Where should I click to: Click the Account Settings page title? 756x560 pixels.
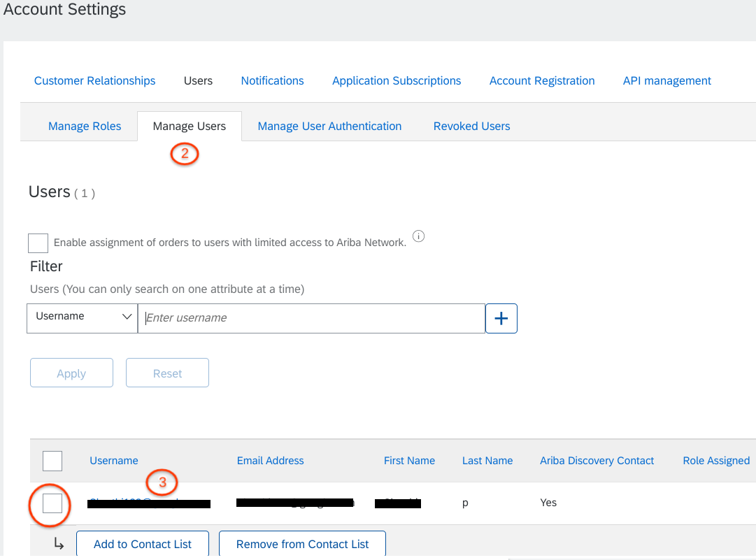(x=64, y=8)
